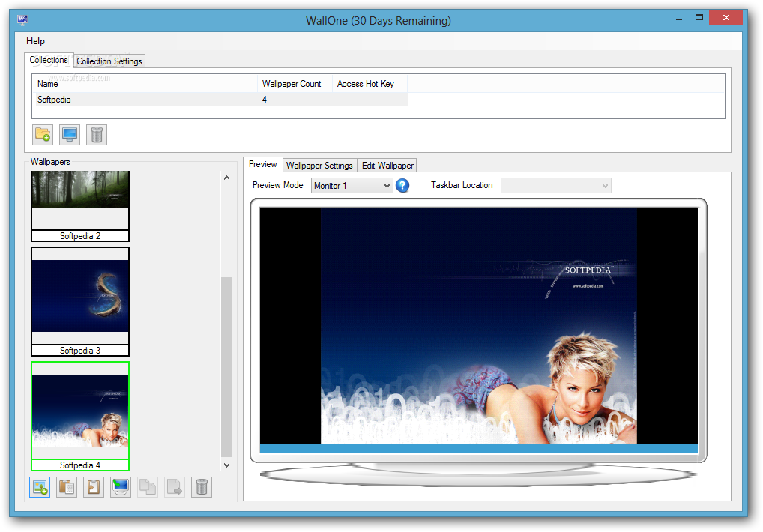
Task: Click the Name column header
Action: [x=145, y=84]
